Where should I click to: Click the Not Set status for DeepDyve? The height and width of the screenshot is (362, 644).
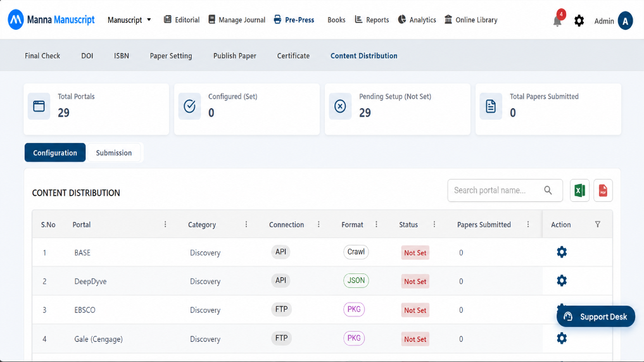[x=415, y=282]
